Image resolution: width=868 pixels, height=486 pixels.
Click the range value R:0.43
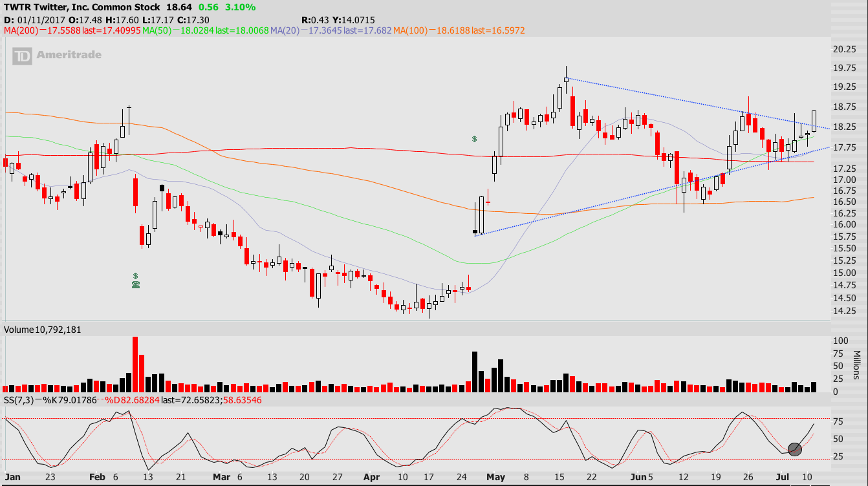(315, 20)
